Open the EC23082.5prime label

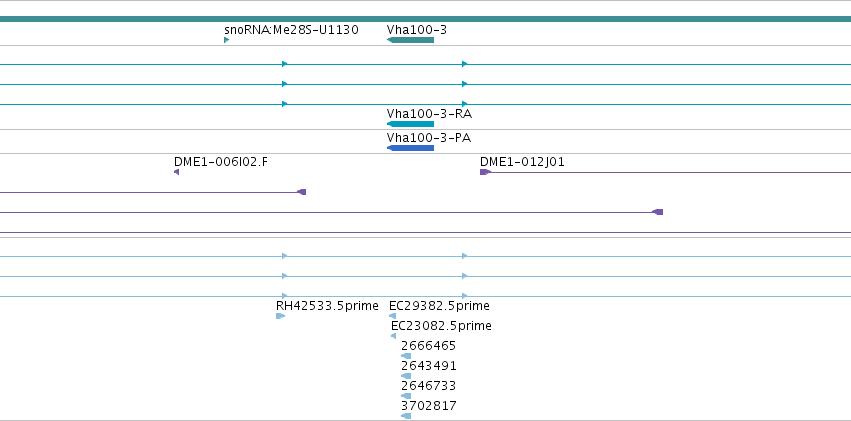[x=441, y=326]
